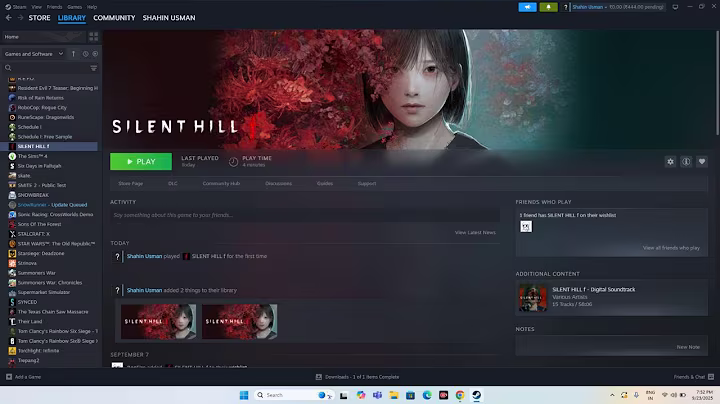Image resolution: width=720 pixels, height=404 pixels.
Task: Open the Store Page link
Action: (x=130, y=183)
